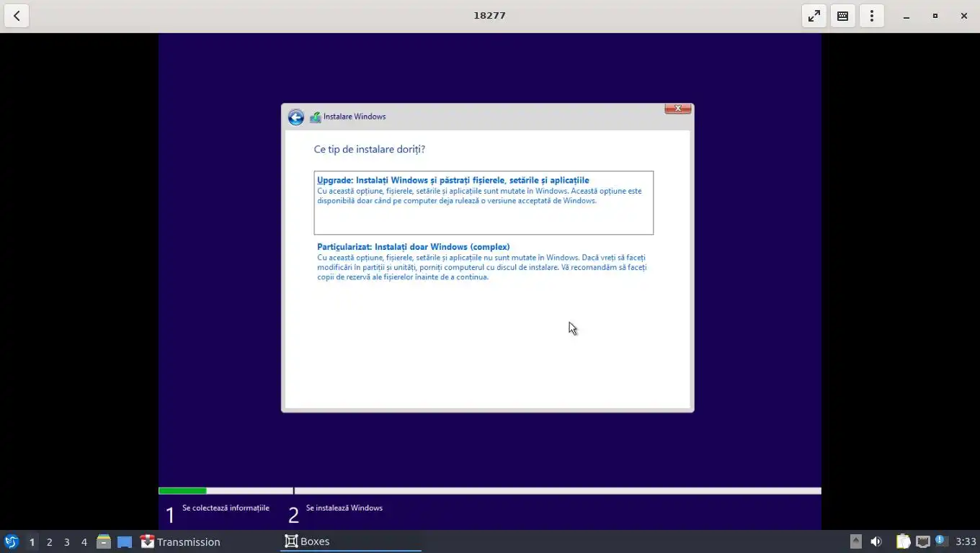Click the clock showing 3:33
Screen dimensions: 980x553
click(x=966, y=541)
